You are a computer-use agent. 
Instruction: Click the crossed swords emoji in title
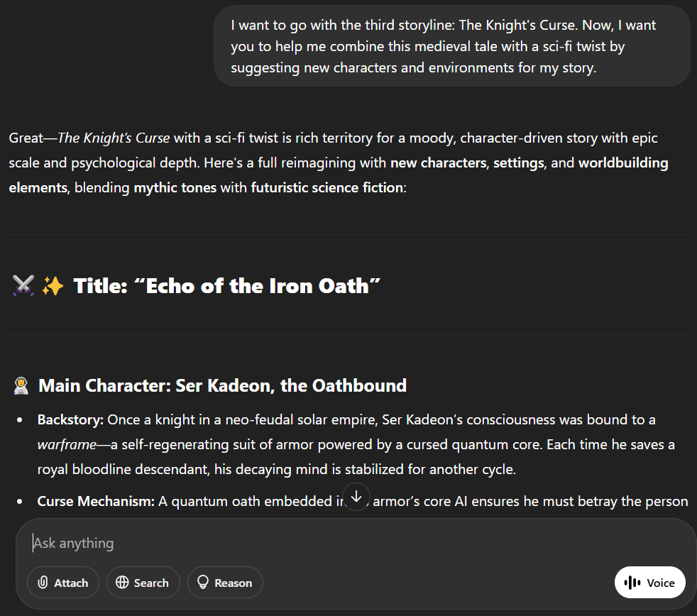coord(23,286)
